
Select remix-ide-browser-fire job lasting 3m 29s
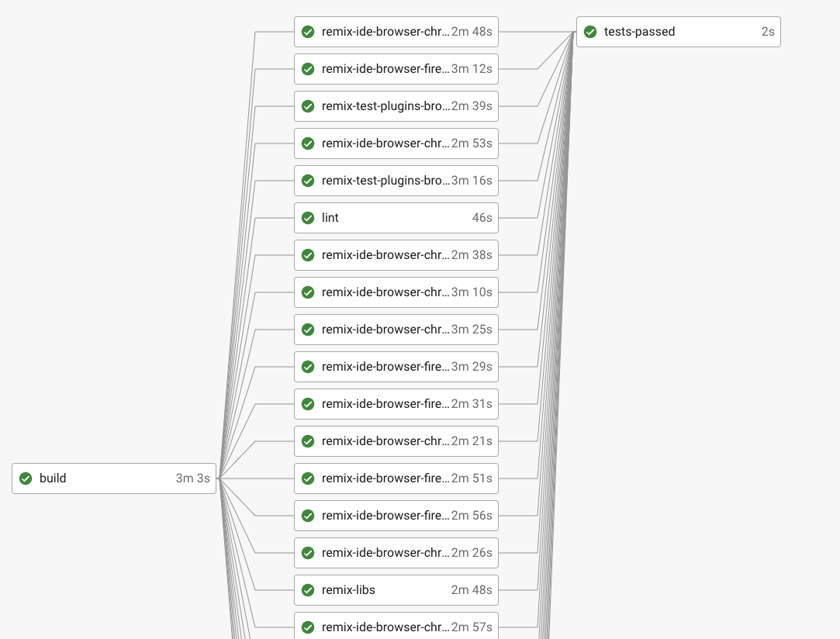(396, 367)
